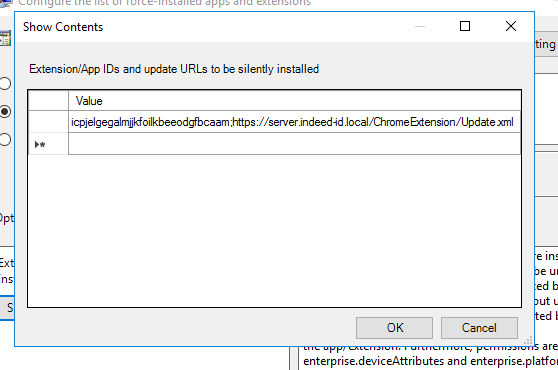Confirm the extension list with OK

[x=394, y=328]
